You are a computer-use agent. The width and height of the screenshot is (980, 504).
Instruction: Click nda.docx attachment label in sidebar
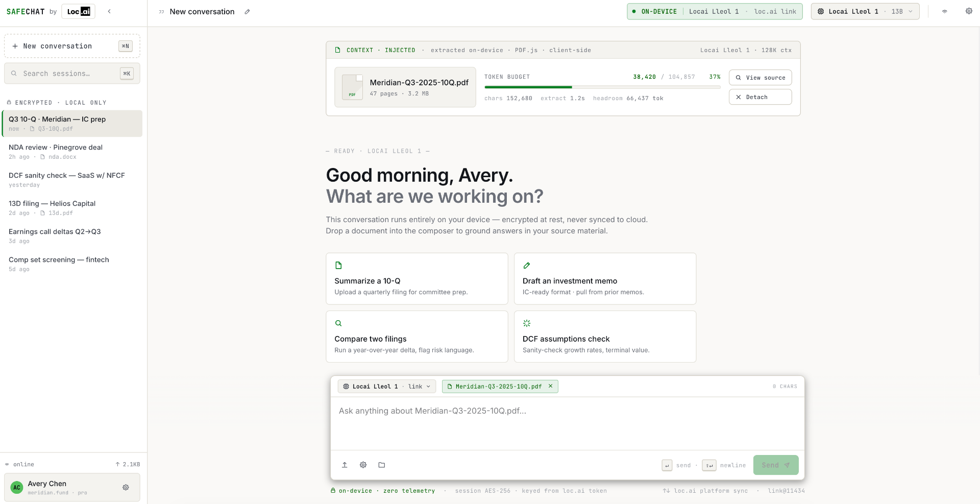click(59, 157)
